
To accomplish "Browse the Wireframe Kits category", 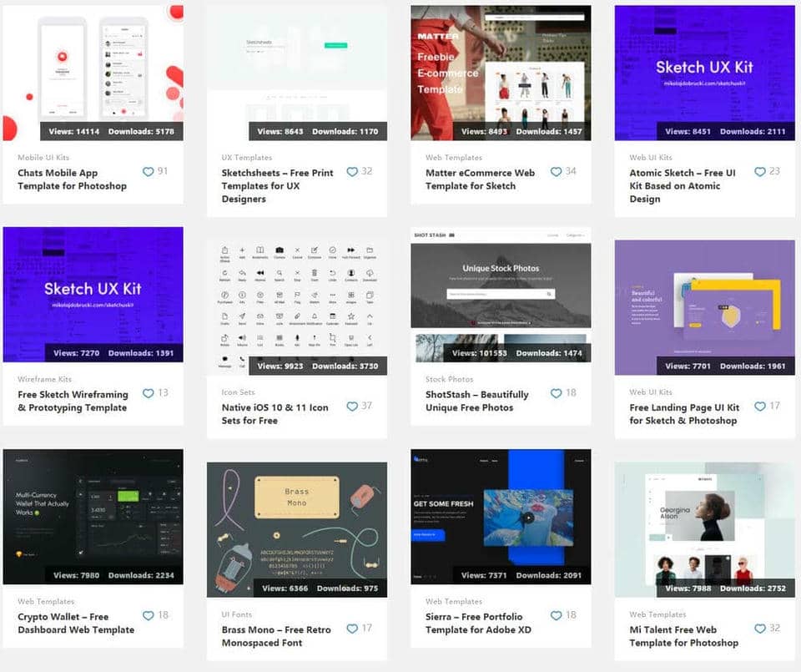I will 45,379.
